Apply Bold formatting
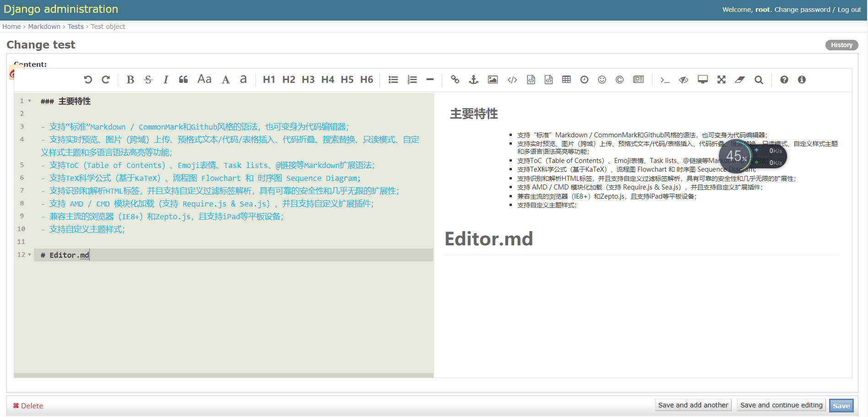 pos(130,80)
